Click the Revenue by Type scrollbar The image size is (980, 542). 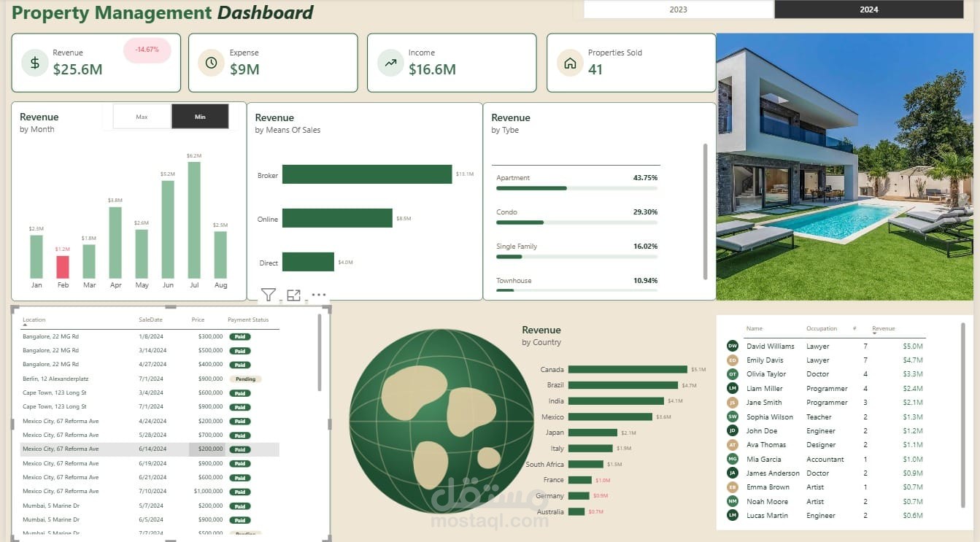click(x=705, y=211)
